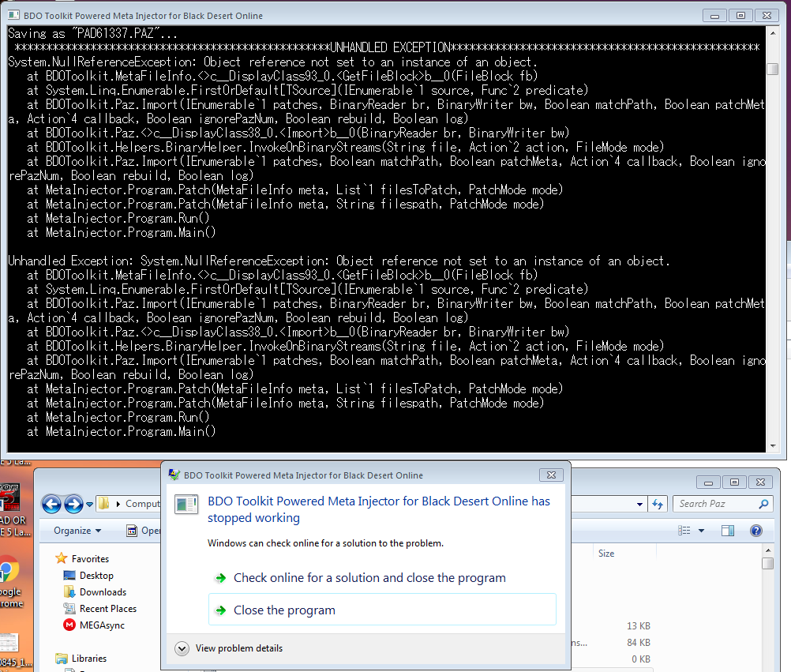Select Libraries in navigation pane

(88, 659)
